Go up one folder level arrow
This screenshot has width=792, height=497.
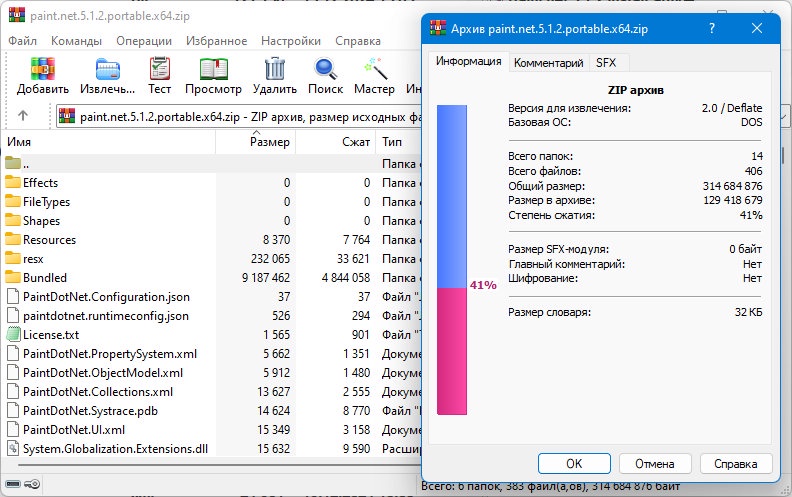[x=23, y=116]
